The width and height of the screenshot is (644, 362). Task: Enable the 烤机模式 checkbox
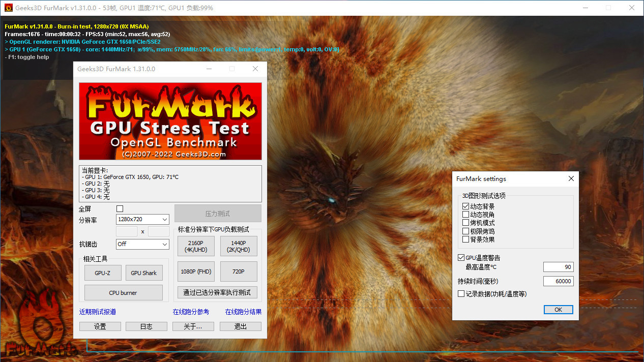(x=465, y=223)
